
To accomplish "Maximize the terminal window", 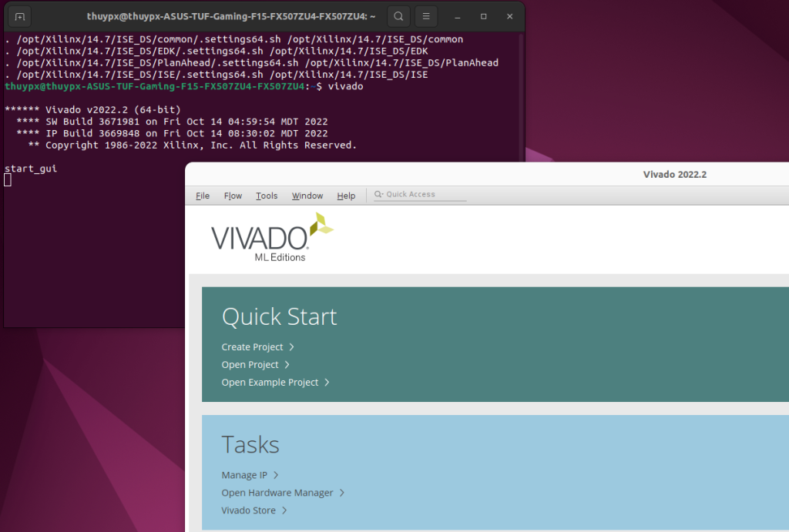I will pyautogui.click(x=484, y=17).
